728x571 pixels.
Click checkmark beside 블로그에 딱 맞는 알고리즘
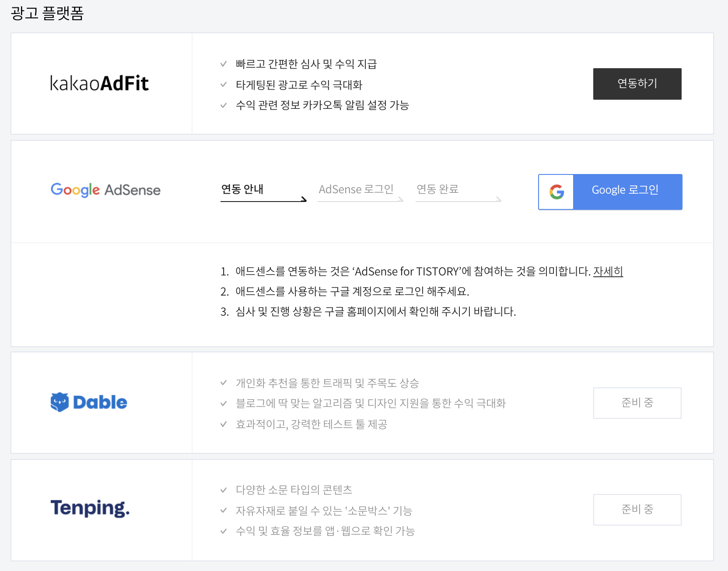(x=224, y=404)
